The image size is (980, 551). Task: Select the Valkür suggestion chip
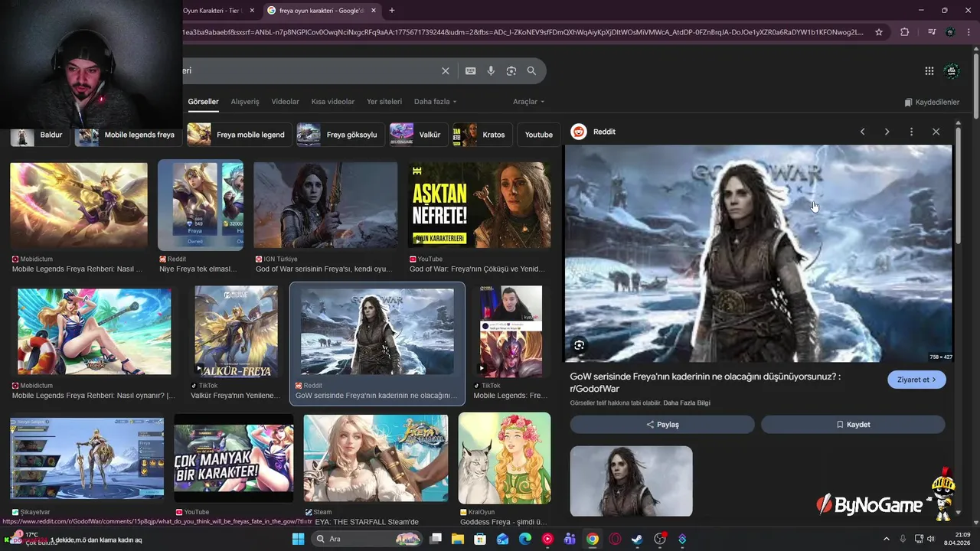419,135
